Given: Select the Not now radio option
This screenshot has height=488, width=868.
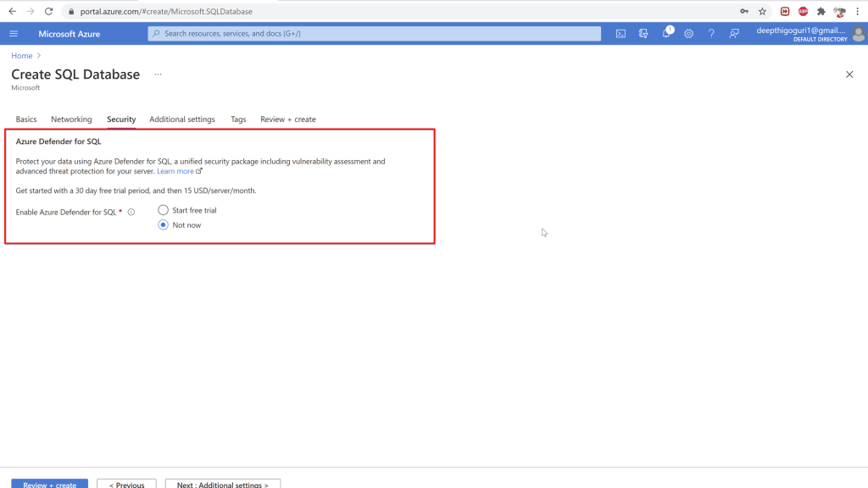Looking at the screenshot, I should pos(164,225).
